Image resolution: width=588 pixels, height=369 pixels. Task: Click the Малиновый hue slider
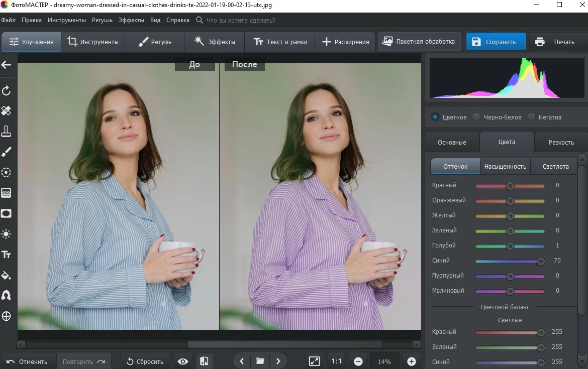pyautogui.click(x=510, y=291)
